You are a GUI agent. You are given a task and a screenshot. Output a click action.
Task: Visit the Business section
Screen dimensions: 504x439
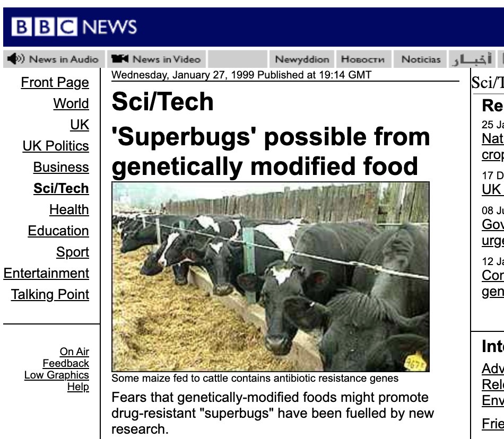tap(61, 167)
